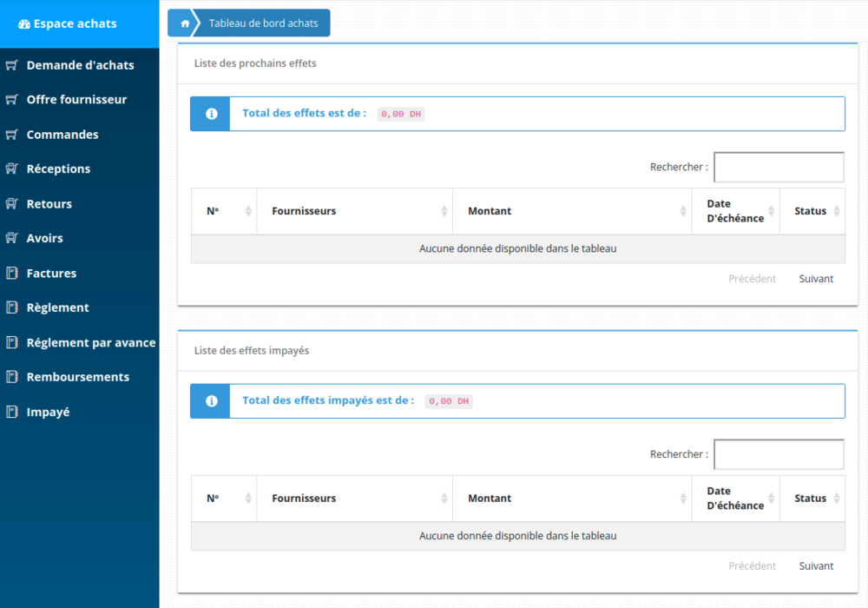Click the dashboard icon by Espace achats
The image size is (868, 608).
(x=24, y=24)
